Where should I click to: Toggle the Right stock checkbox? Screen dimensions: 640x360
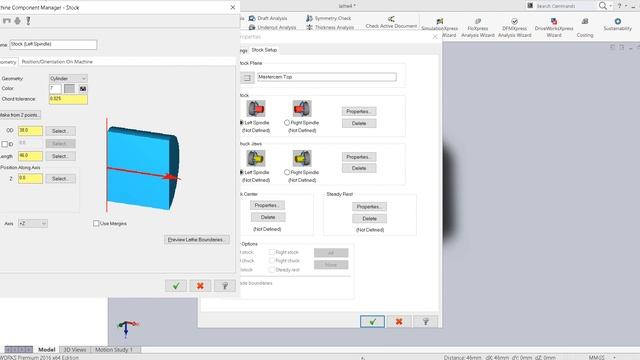point(271,252)
